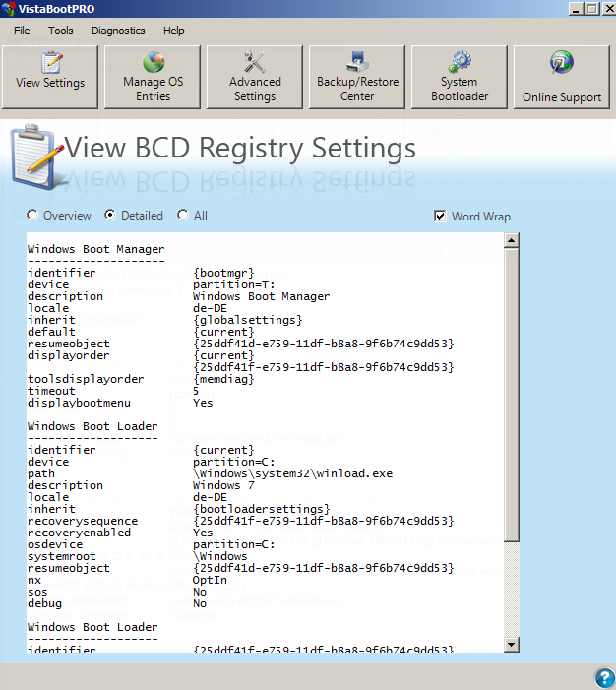Click the vertical scrollbar thumb
Viewport: 616px width, 690px height.
pos(512,395)
